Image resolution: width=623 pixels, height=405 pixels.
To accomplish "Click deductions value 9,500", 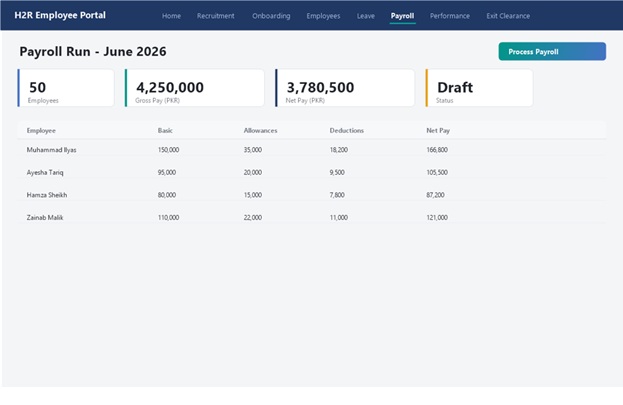I will [337, 172].
